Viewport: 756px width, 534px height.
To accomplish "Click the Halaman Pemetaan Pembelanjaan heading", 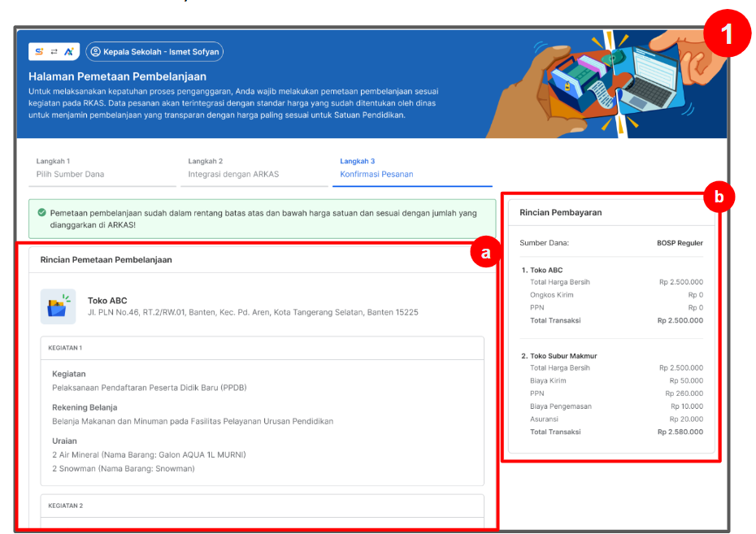I will point(117,76).
